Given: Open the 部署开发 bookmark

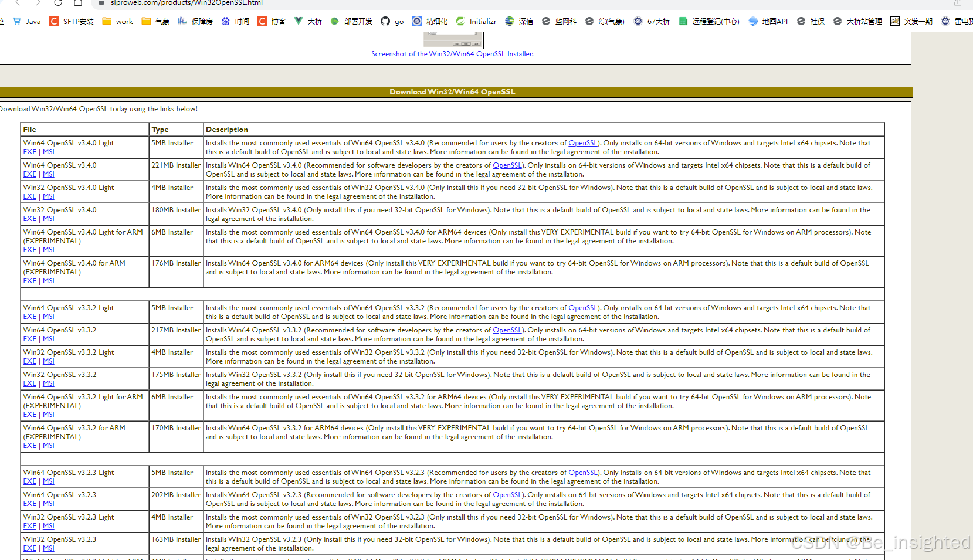Looking at the screenshot, I should point(351,22).
